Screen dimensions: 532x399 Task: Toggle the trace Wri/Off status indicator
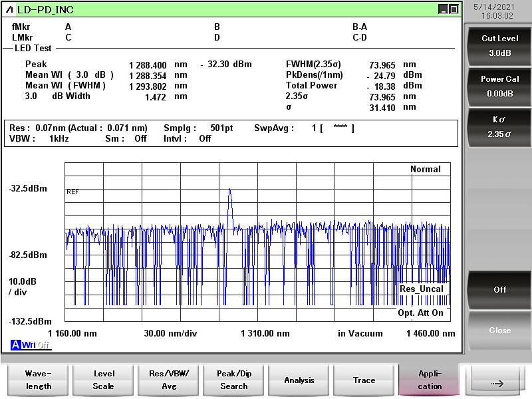[x=36, y=344]
